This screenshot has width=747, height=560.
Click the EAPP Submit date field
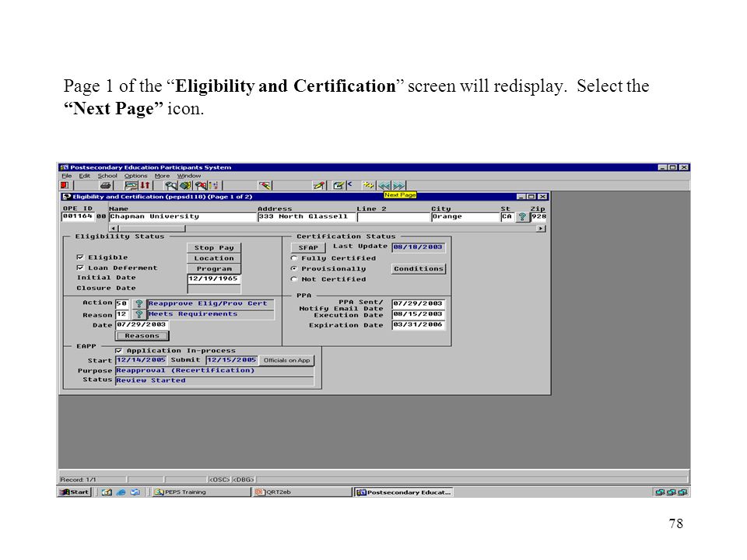point(232,360)
